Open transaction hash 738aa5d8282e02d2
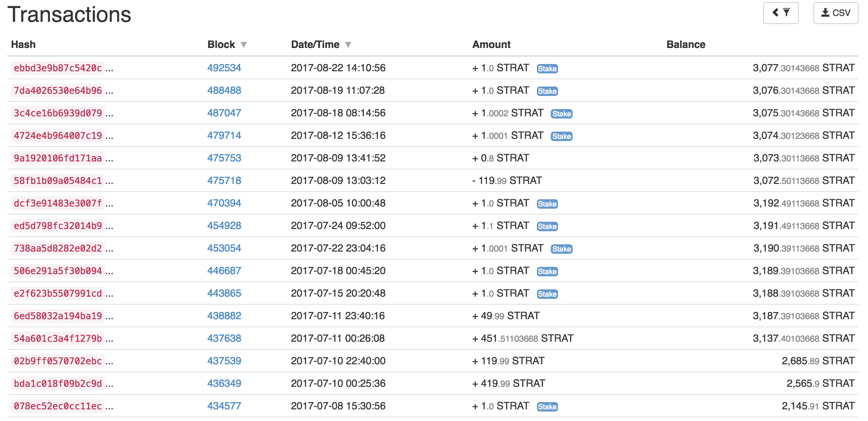 click(x=58, y=248)
